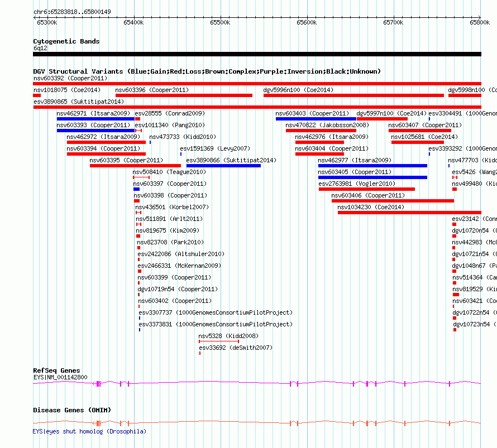Click nsv603399 (Cooper2011) label
Image resolution: width=497 pixels, height=448 pixels.
coord(174,277)
